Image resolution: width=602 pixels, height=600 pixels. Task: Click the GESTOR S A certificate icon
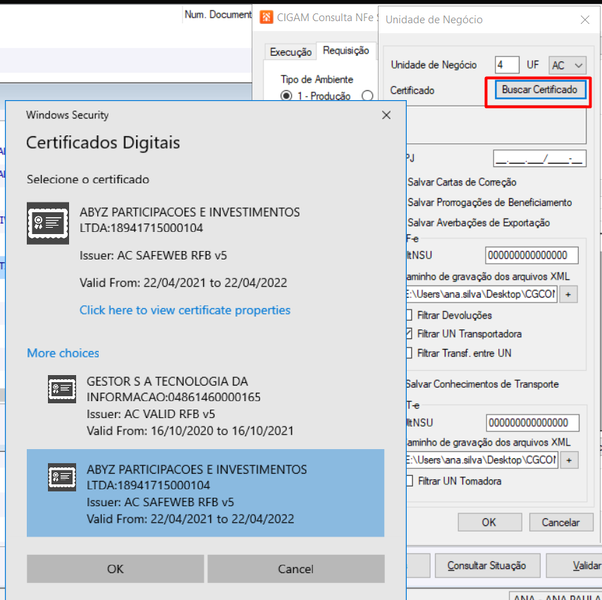tap(62, 389)
